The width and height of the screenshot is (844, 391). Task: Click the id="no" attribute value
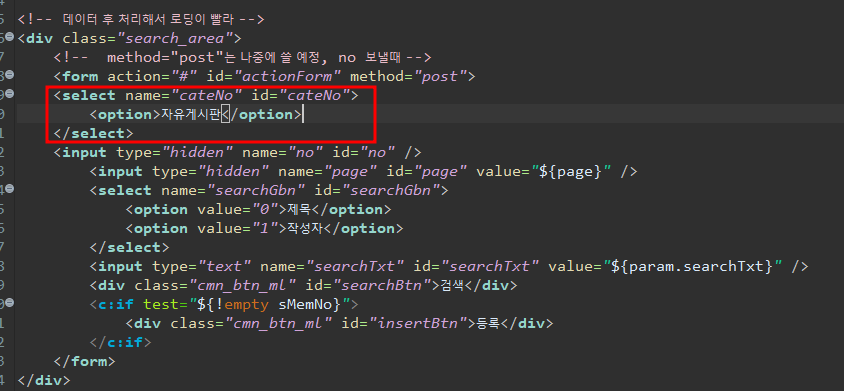point(377,152)
